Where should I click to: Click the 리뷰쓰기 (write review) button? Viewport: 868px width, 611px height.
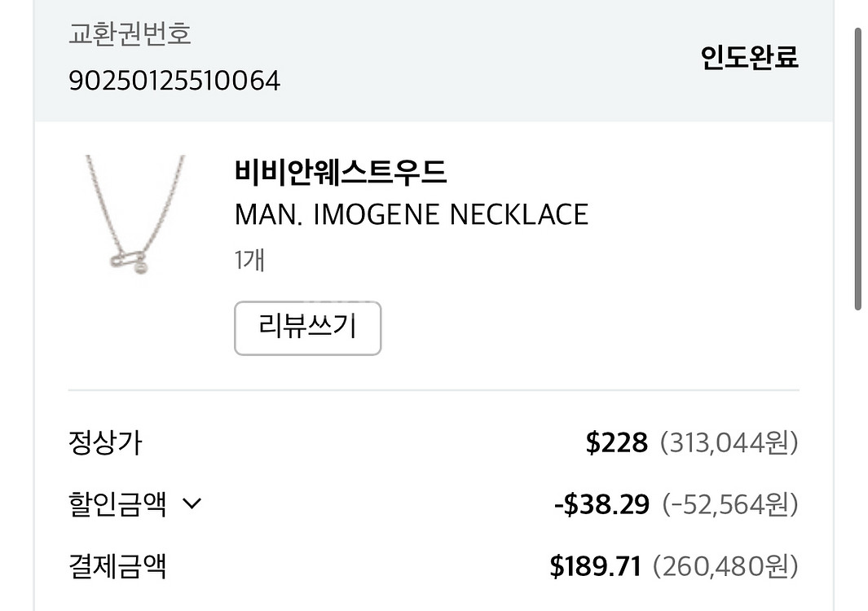point(307,328)
